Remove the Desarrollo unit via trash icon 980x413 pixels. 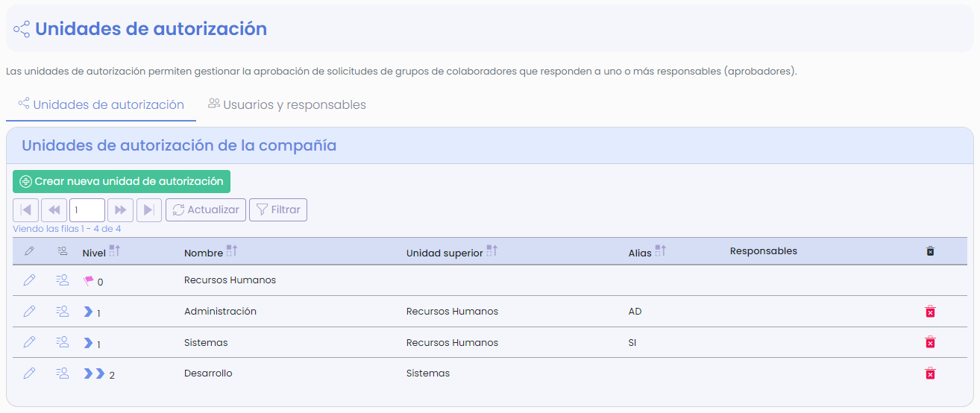pos(930,373)
